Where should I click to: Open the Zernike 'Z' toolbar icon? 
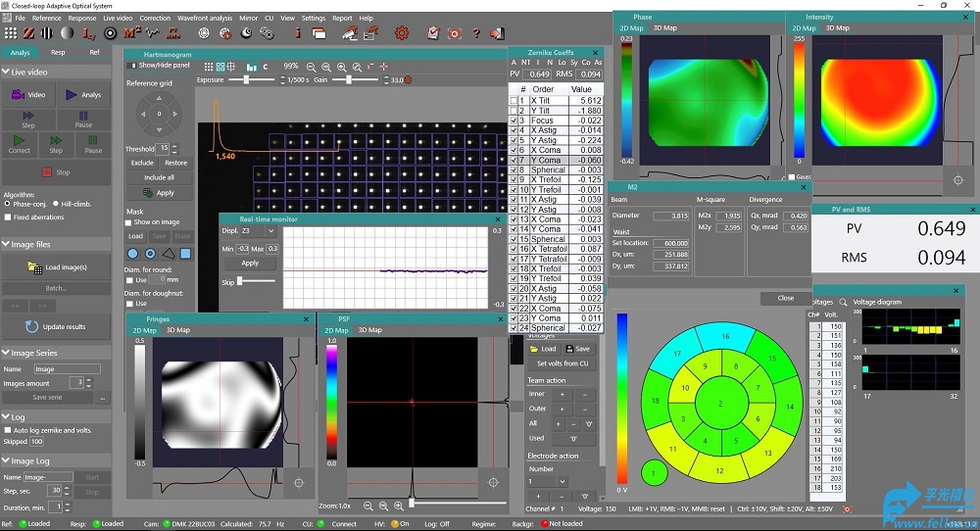[29, 33]
